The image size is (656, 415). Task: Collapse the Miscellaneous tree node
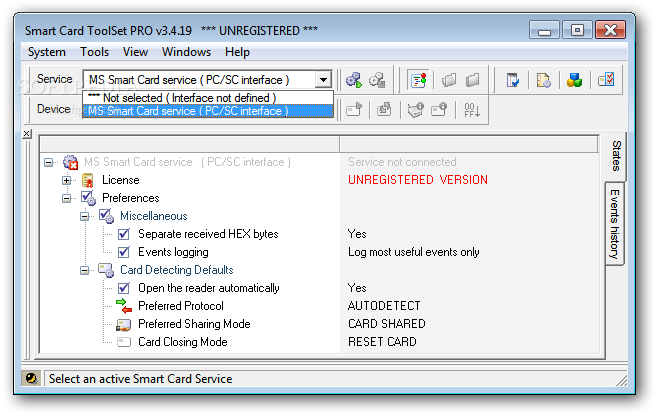coord(85,216)
